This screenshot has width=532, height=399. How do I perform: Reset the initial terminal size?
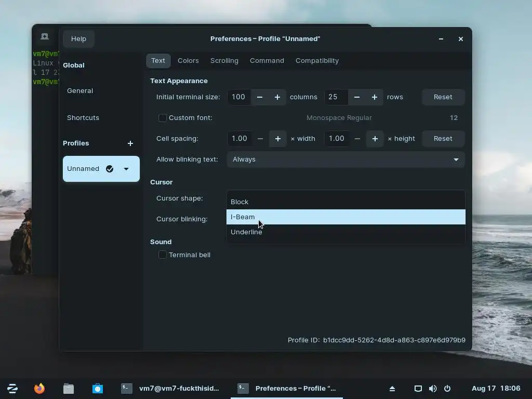click(x=443, y=97)
